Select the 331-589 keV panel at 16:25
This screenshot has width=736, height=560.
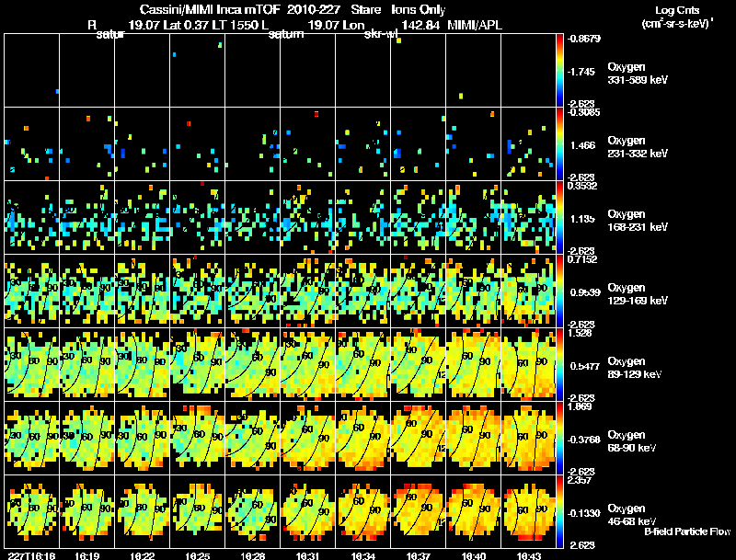[x=197, y=70]
